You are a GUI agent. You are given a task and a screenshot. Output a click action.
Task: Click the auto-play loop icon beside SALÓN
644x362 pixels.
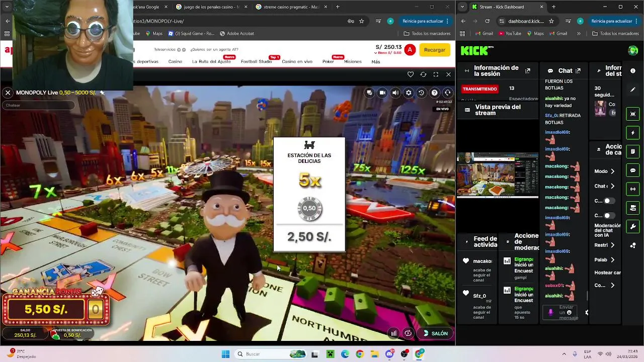[408, 333]
